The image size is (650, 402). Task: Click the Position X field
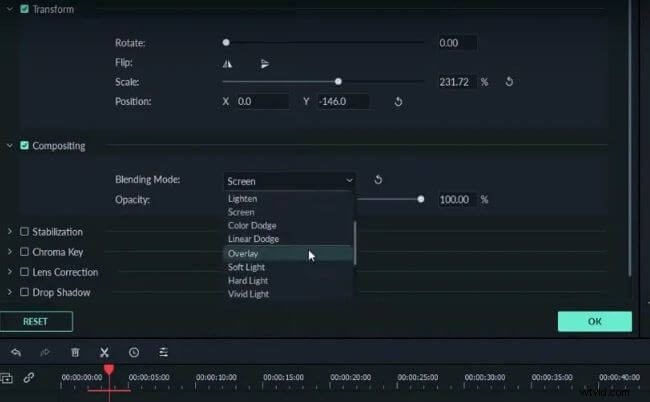click(x=262, y=102)
